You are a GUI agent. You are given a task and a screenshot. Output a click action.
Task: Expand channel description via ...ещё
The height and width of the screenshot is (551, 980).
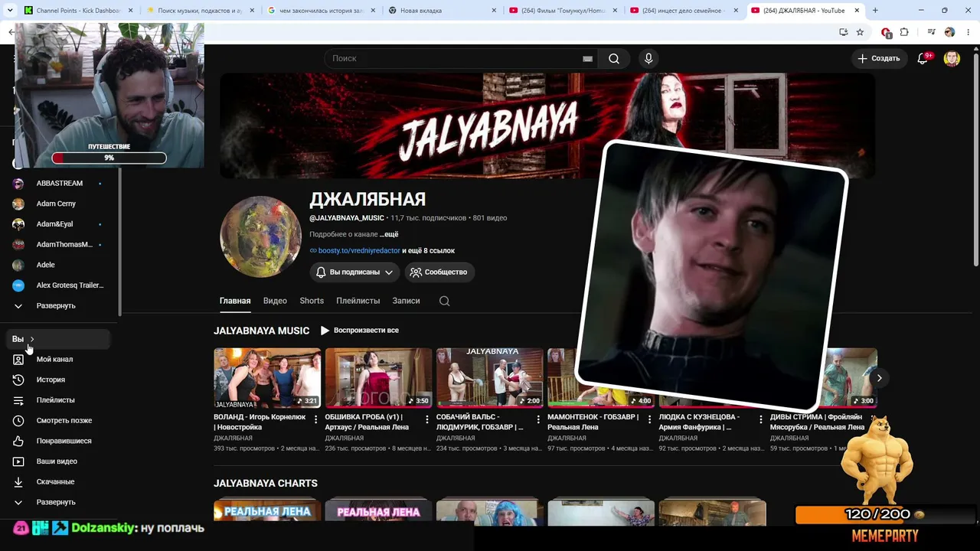point(389,234)
